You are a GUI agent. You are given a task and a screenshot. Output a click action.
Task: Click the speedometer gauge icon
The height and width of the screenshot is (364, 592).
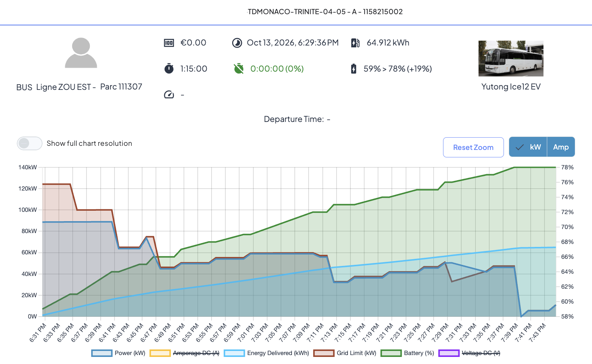tap(169, 95)
